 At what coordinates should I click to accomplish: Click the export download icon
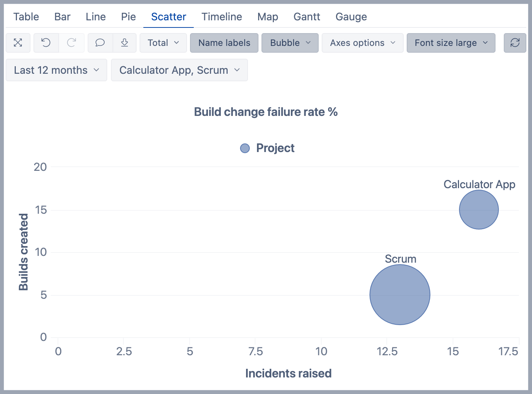tap(125, 43)
